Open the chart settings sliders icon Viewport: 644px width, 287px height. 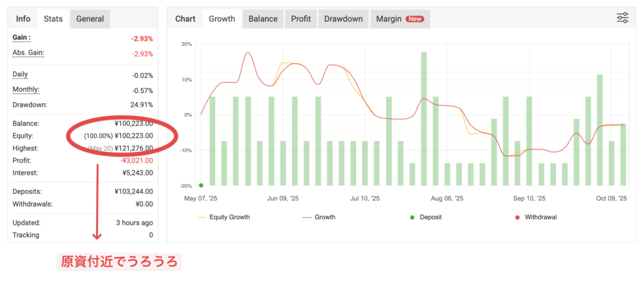pyautogui.click(x=622, y=18)
